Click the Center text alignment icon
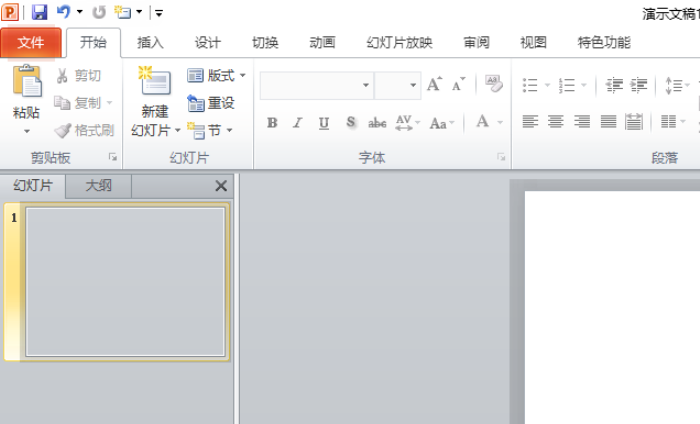 pyautogui.click(x=555, y=122)
